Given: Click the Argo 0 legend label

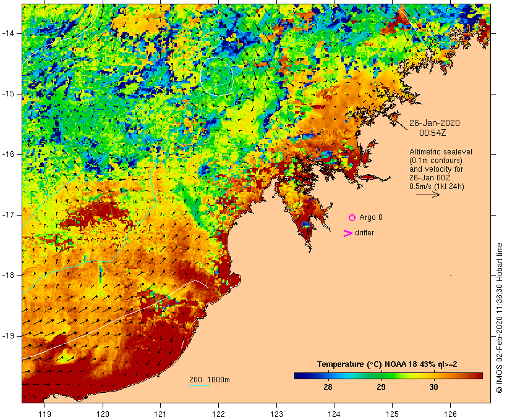Looking at the screenshot, I should [371, 217].
